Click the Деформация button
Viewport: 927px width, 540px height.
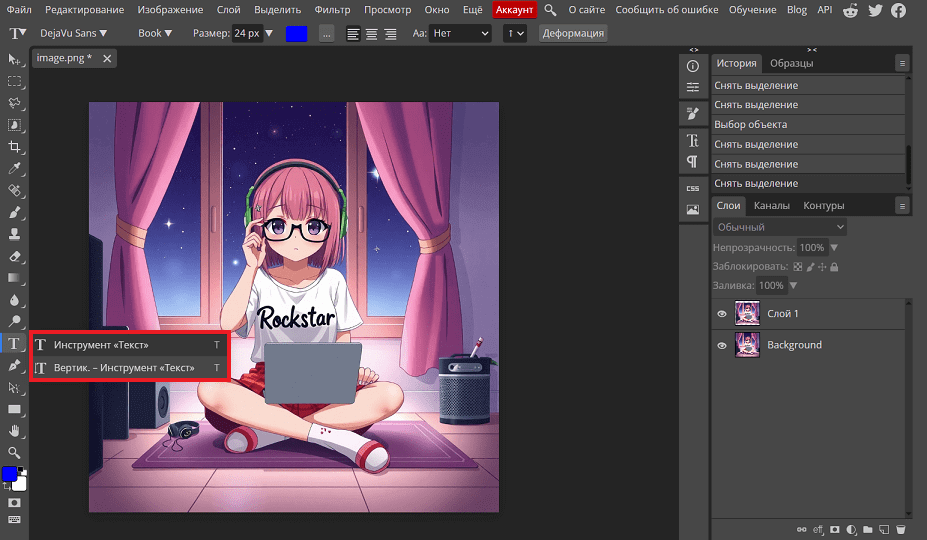(x=572, y=33)
